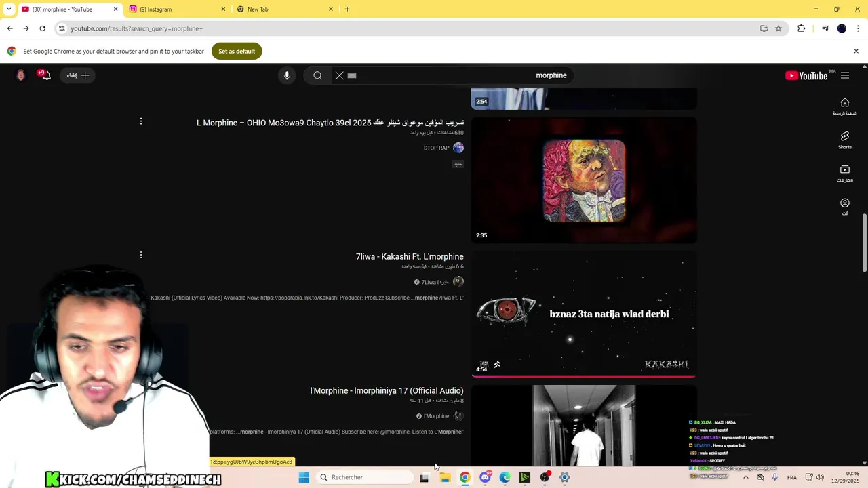The image size is (868, 488).
Task: Open Chrome media controls icon
Action: tap(825, 28)
